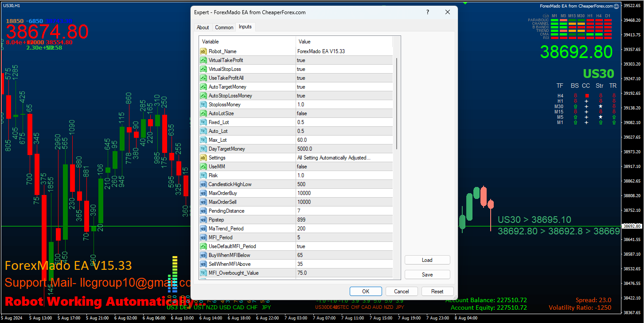Edit the Pipstep value 899
Image resolution: width=644 pixels, height=323 pixels.
pyautogui.click(x=344, y=220)
